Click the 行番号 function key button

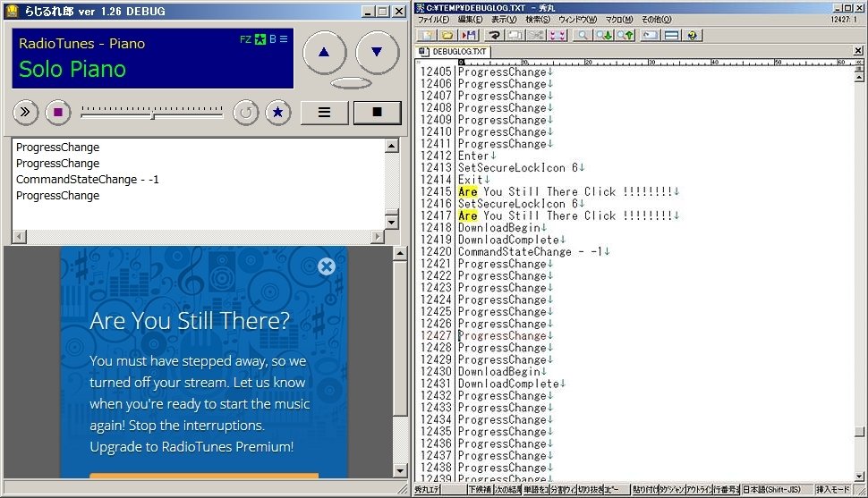click(727, 489)
